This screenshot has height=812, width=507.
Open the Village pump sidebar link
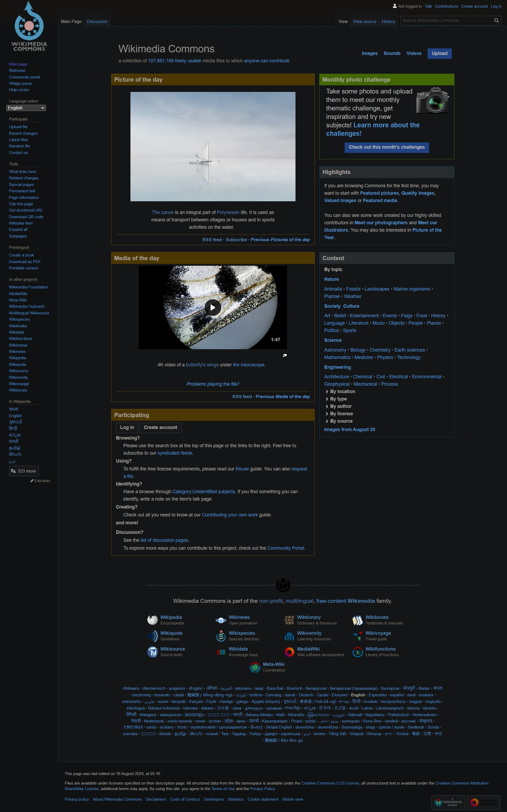20,83
